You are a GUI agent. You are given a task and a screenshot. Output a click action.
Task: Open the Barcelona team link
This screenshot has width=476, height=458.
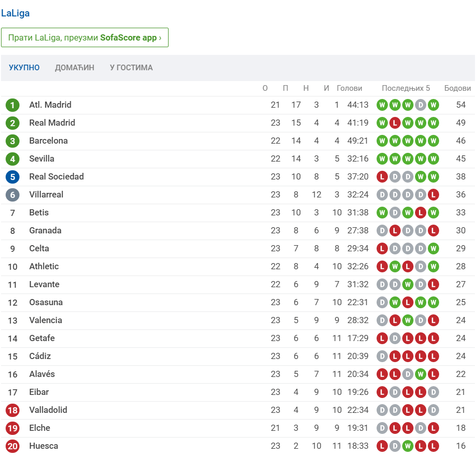(x=48, y=141)
